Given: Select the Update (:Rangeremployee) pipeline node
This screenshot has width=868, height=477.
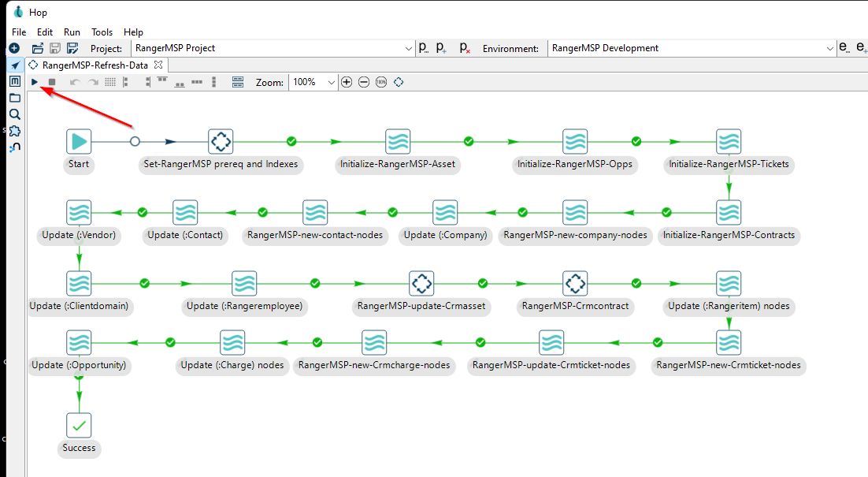Looking at the screenshot, I should (x=244, y=284).
